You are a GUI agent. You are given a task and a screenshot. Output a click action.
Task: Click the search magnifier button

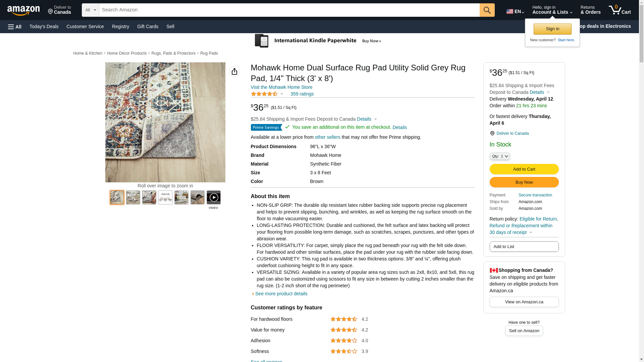487,10
